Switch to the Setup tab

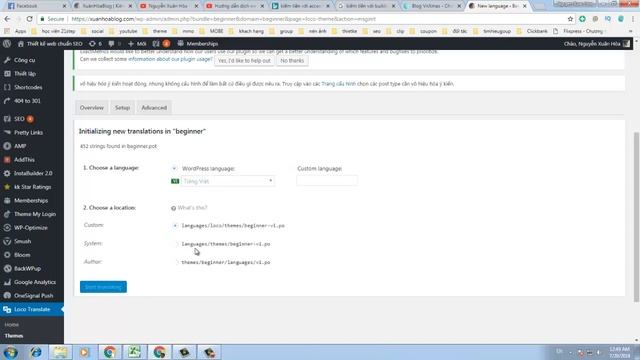(122, 108)
